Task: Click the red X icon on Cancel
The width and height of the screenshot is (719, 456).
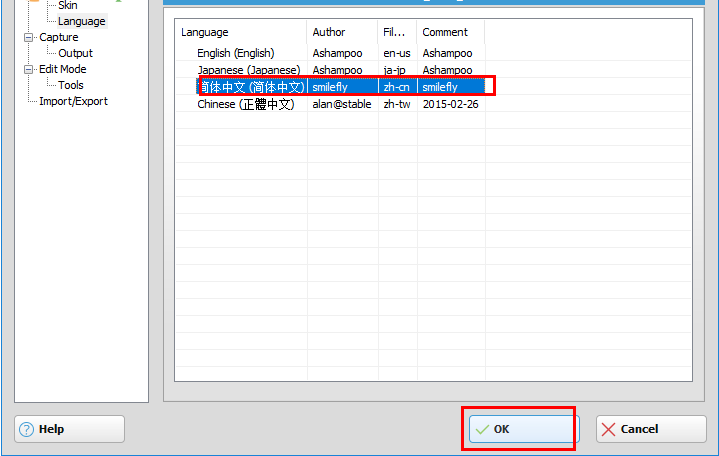Action: (608, 429)
